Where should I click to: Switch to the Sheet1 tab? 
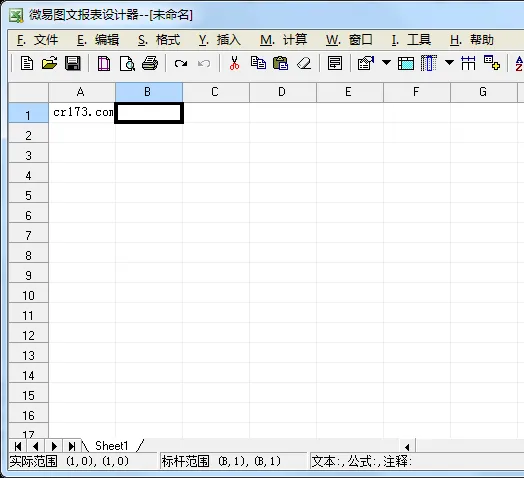pos(112,446)
